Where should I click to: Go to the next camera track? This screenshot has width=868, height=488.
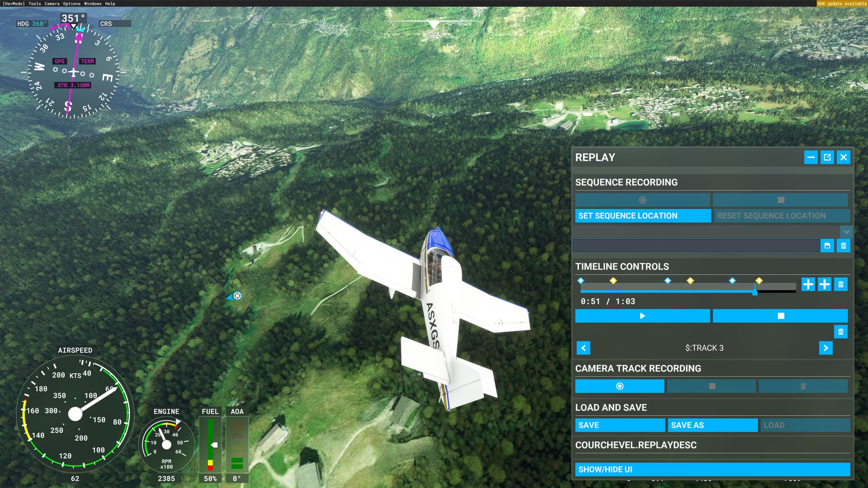click(x=826, y=348)
